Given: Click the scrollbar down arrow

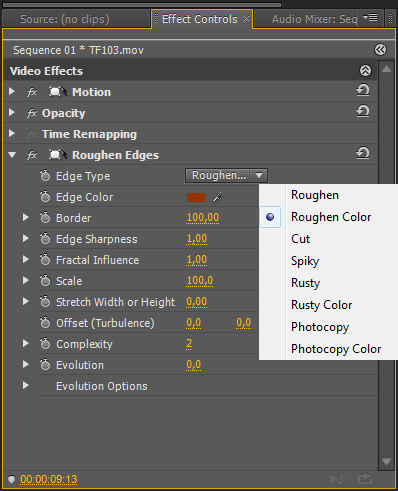Looking at the screenshot, I should click(x=386, y=462).
